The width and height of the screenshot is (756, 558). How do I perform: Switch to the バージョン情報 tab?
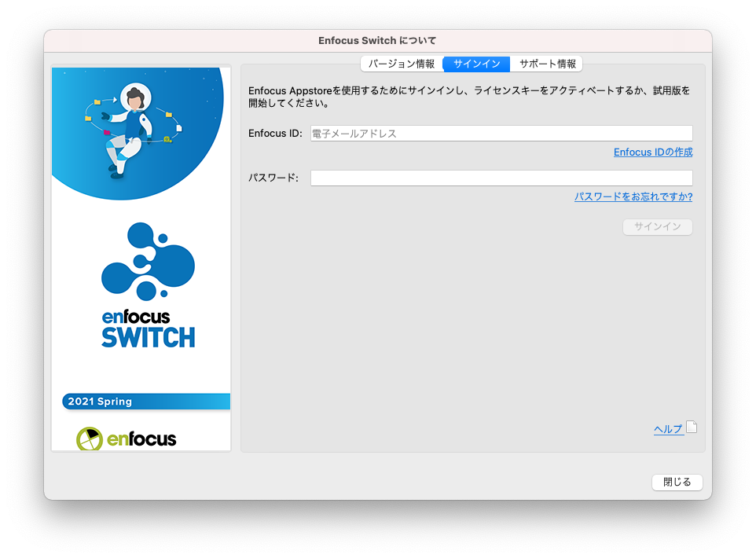402,64
